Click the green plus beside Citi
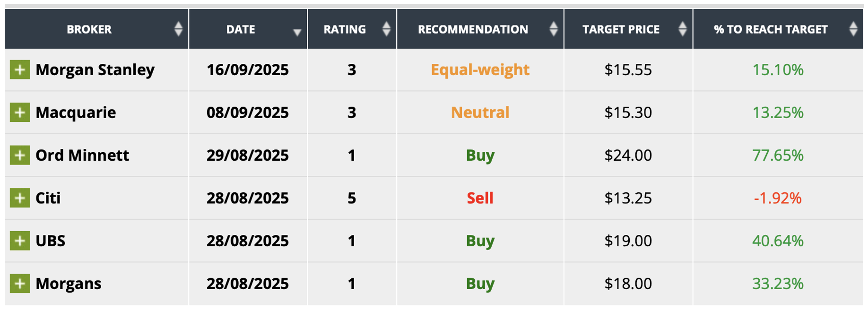The height and width of the screenshot is (311, 868). point(20,198)
